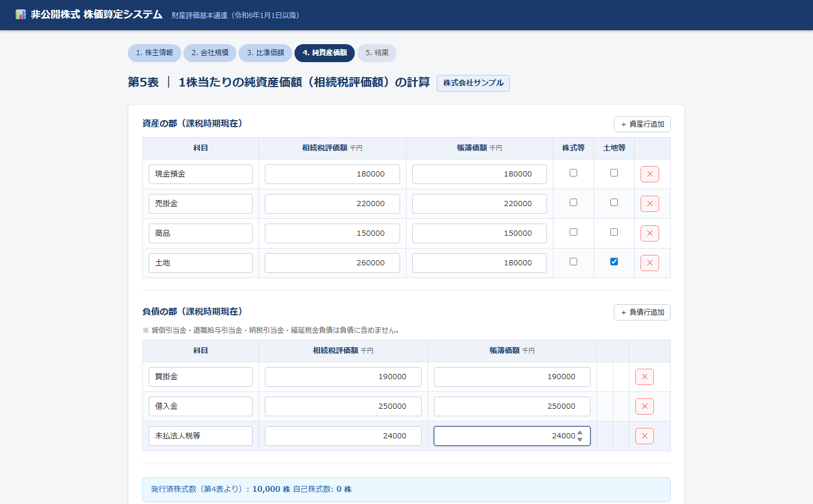Edit 借入金 相続税評価額 value 250000
813x504 pixels.
[x=343, y=406]
